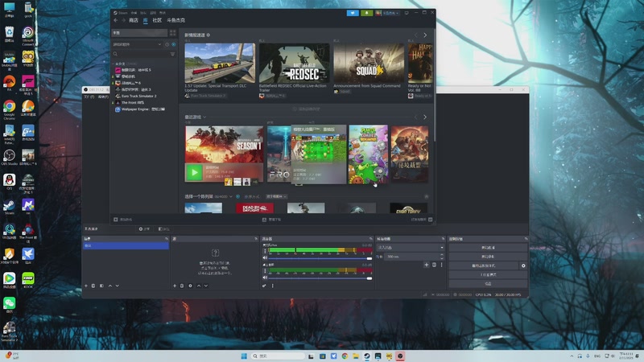Open the OBS scene transition type dropdown
The width and height of the screenshot is (644, 362).
[x=411, y=248]
